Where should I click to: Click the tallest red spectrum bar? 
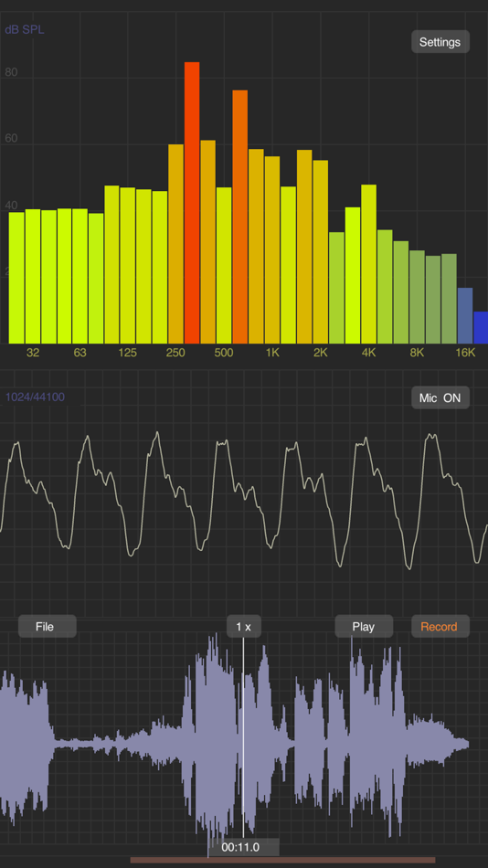tap(192, 203)
